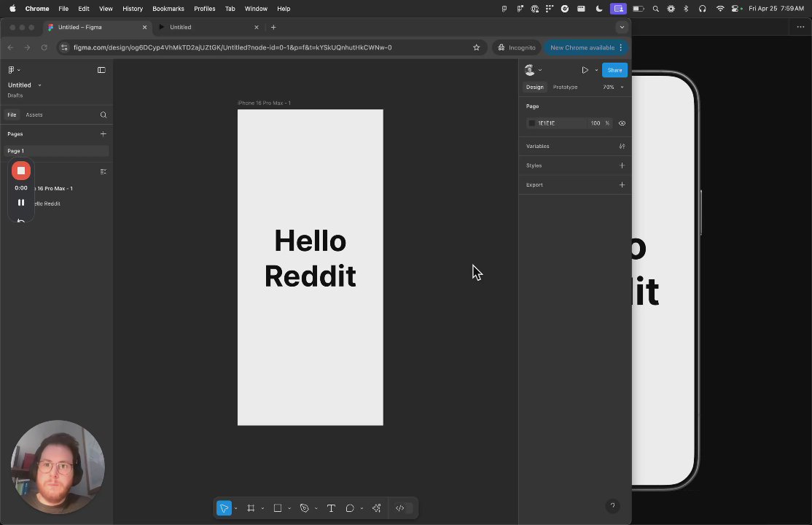Toggle Dev Mode switch in toolbar
Screen dimensions: 812x525
click(404, 508)
